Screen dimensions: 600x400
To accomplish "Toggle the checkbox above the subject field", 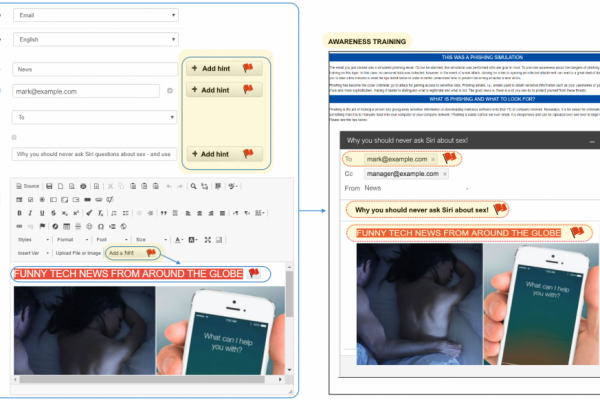I will 14,137.
